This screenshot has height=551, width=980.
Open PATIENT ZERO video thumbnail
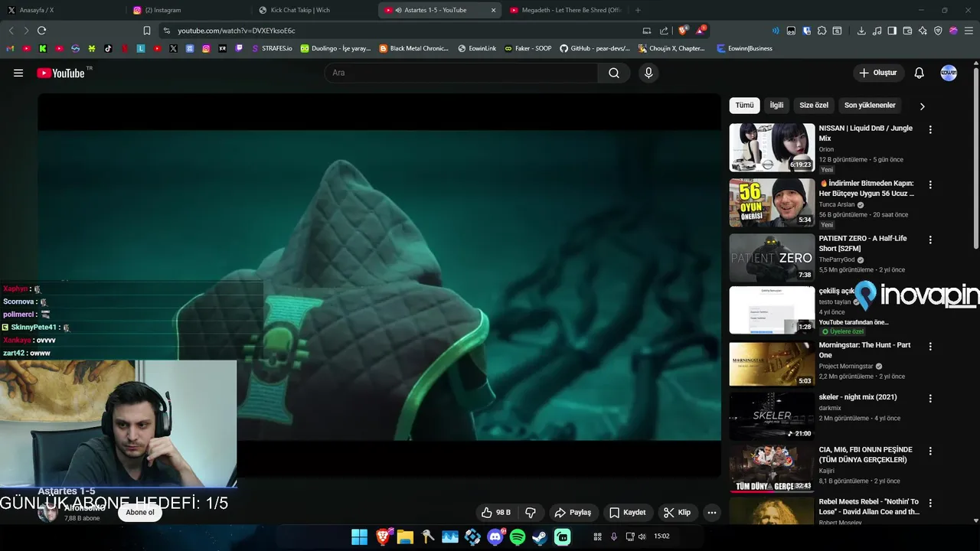point(772,258)
